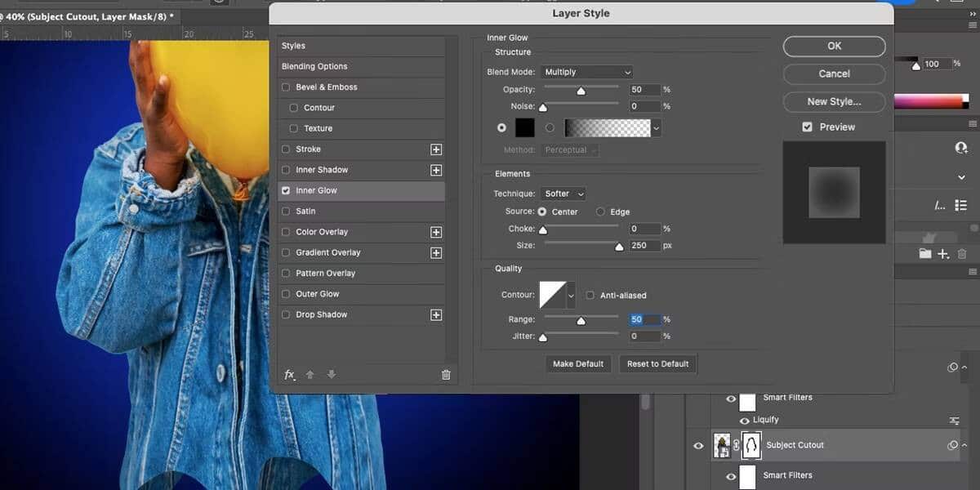Click the OK button
Screen dimensions: 980x490
point(834,46)
